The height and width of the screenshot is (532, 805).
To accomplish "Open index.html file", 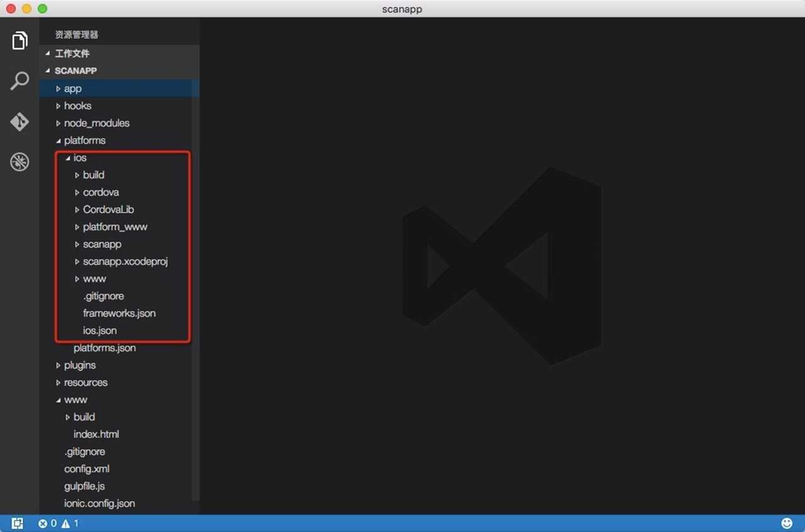I will (x=119, y=435).
